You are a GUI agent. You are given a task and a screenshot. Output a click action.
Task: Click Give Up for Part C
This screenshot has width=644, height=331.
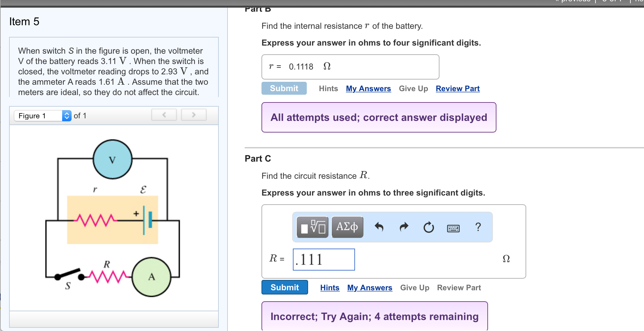click(415, 288)
